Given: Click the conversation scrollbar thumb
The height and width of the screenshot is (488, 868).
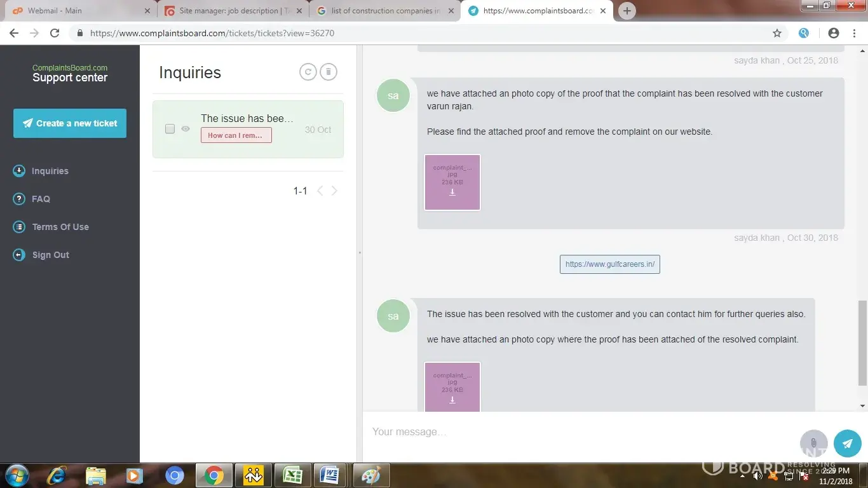Looking at the screenshot, I should [x=862, y=343].
